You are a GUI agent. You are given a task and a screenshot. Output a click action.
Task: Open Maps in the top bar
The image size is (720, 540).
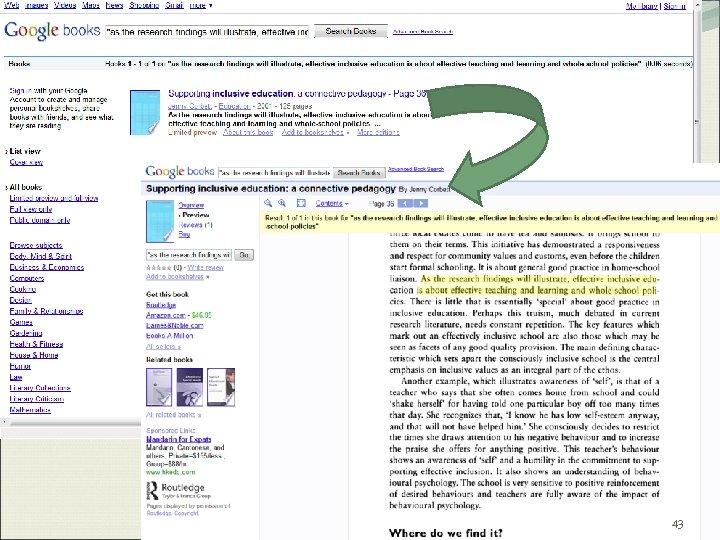click(91, 5)
